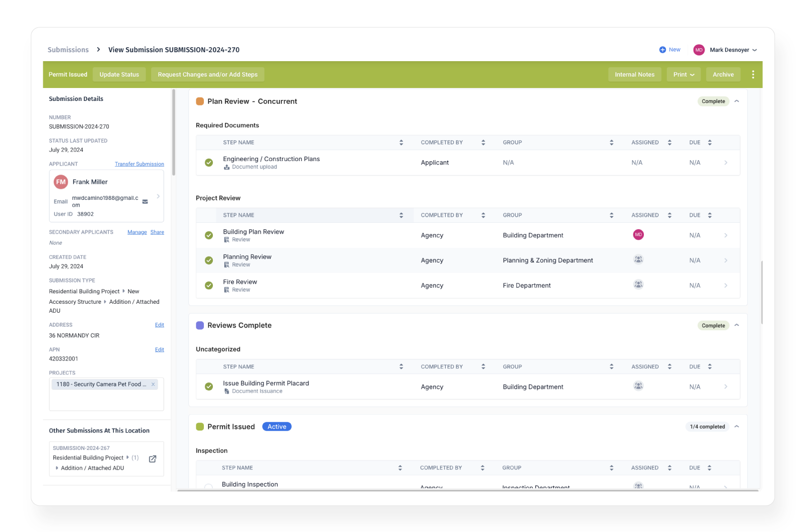Remove the Security Camera Pet Food project tag

(x=153, y=384)
